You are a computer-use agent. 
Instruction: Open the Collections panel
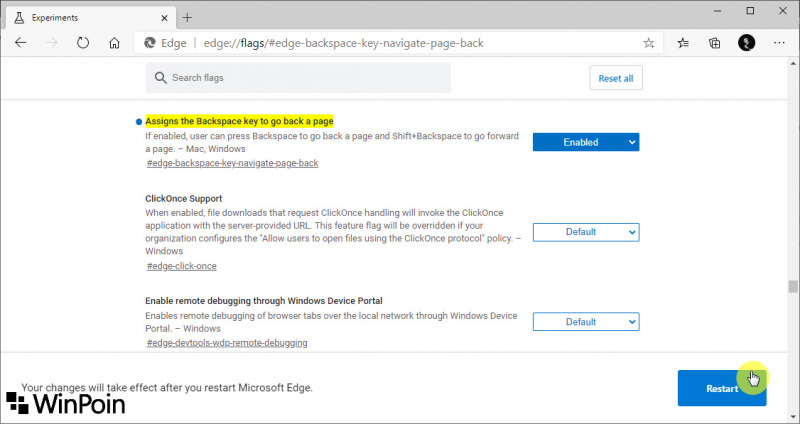point(715,43)
